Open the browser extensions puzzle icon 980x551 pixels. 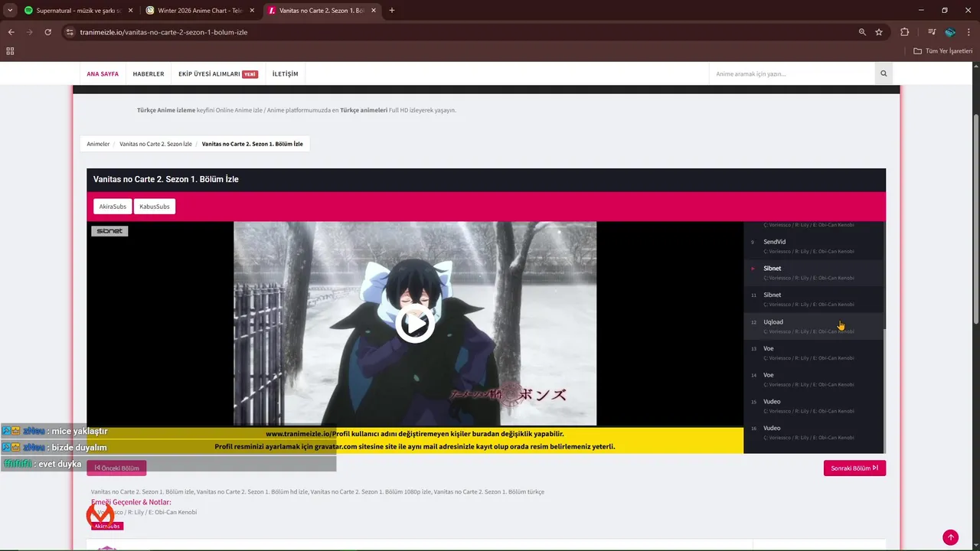(904, 32)
